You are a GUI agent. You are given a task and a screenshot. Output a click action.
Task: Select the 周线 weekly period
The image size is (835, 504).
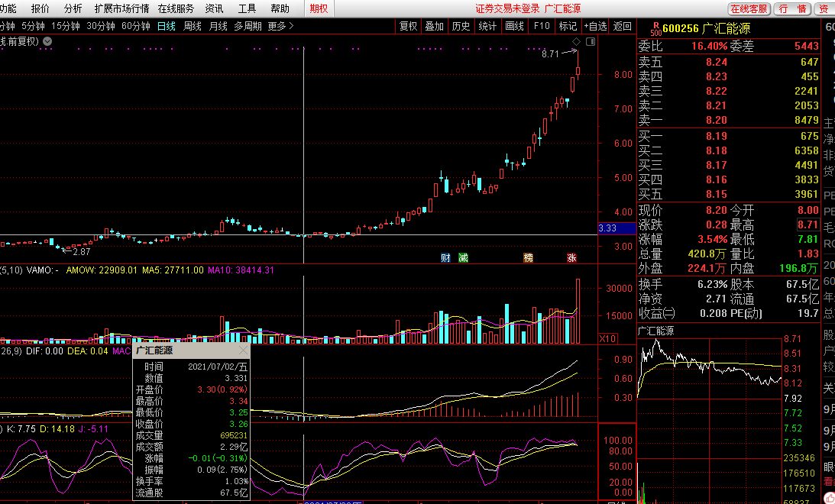click(x=193, y=26)
